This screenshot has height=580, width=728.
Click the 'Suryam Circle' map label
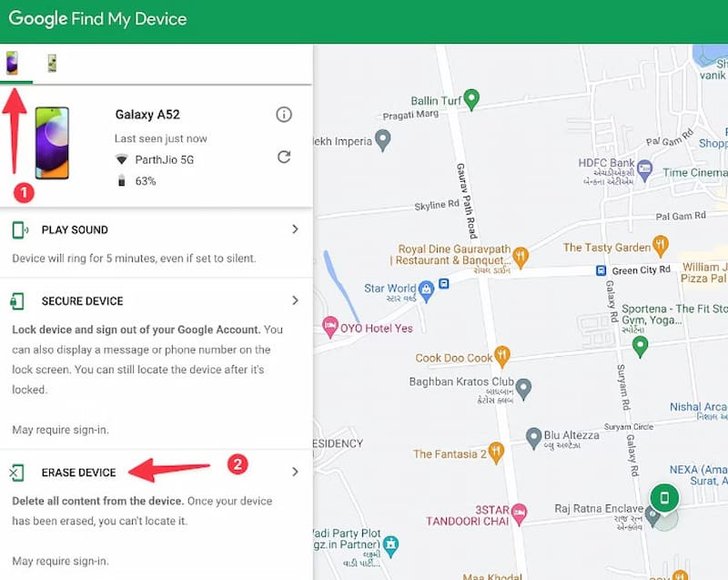tap(629, 427)
